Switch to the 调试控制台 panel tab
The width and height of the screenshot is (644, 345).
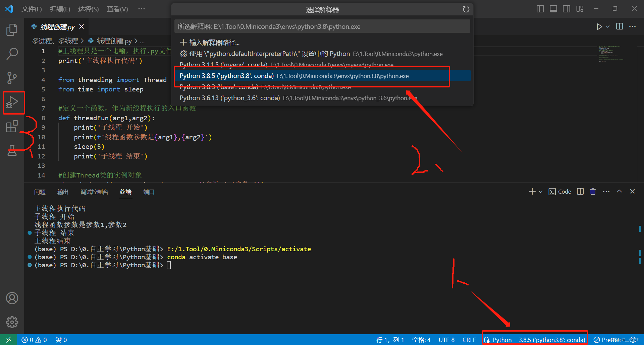click(x=94, y=192)
